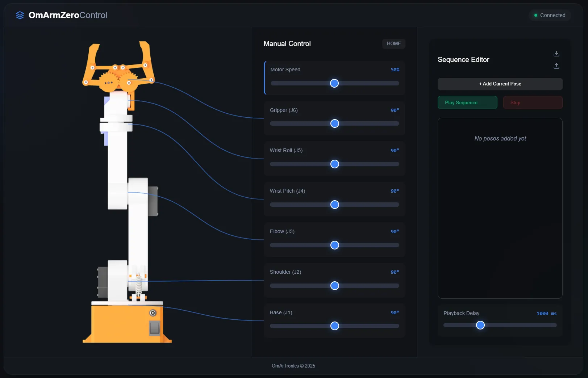Click the upload sequence icon
Viewport: 588px width, 378px height.
556,66
